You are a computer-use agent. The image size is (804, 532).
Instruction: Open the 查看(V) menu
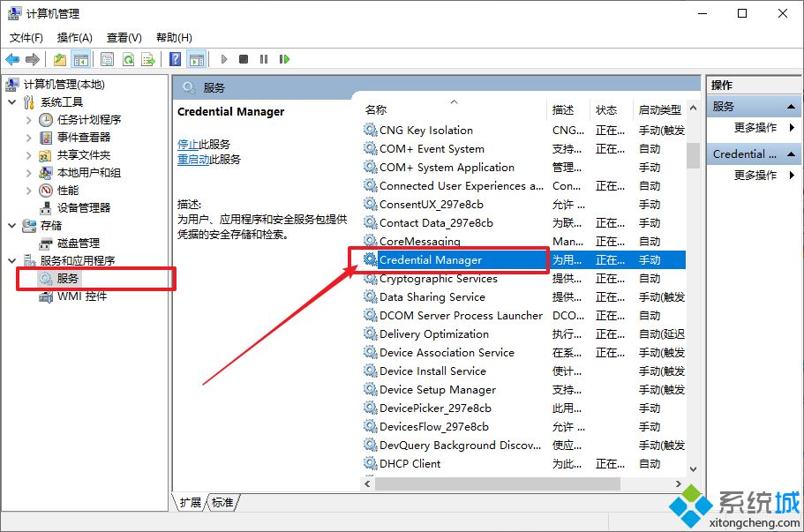tap(124, 37)
